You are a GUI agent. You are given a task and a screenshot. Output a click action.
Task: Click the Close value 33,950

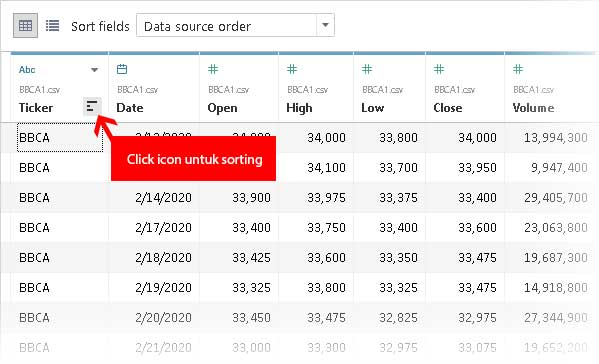(x=478, y=168)
